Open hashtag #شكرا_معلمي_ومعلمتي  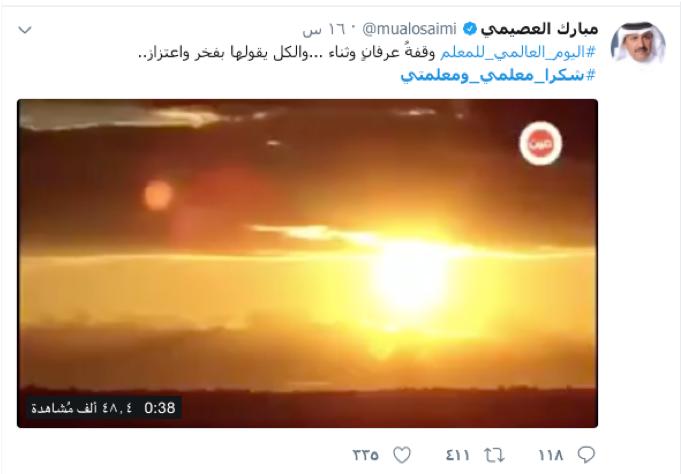pyautogui.click(x=498, y=75)
